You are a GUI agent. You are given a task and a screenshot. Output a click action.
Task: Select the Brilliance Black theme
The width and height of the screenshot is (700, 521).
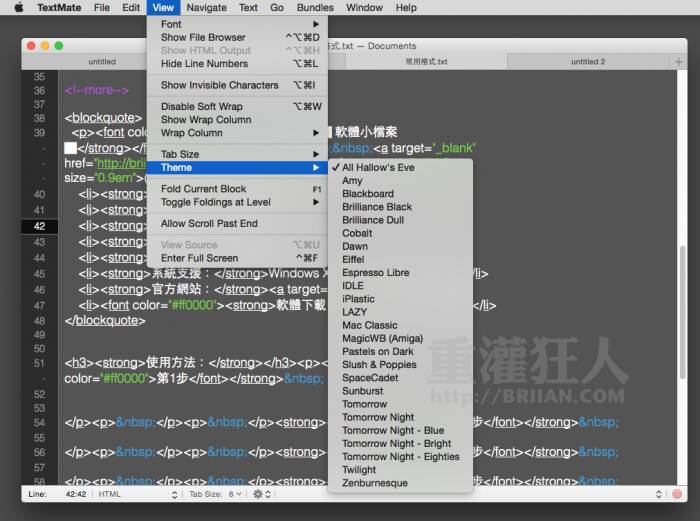[400, 207]
